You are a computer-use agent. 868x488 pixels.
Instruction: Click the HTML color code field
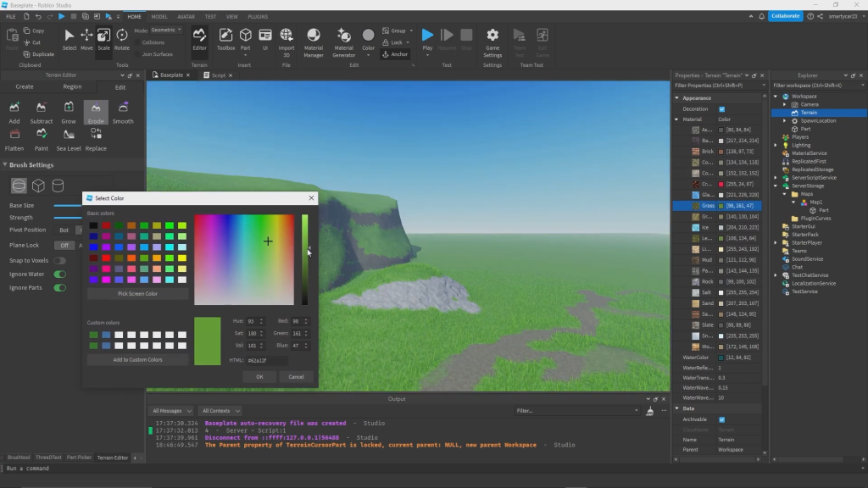pos(267,360)
